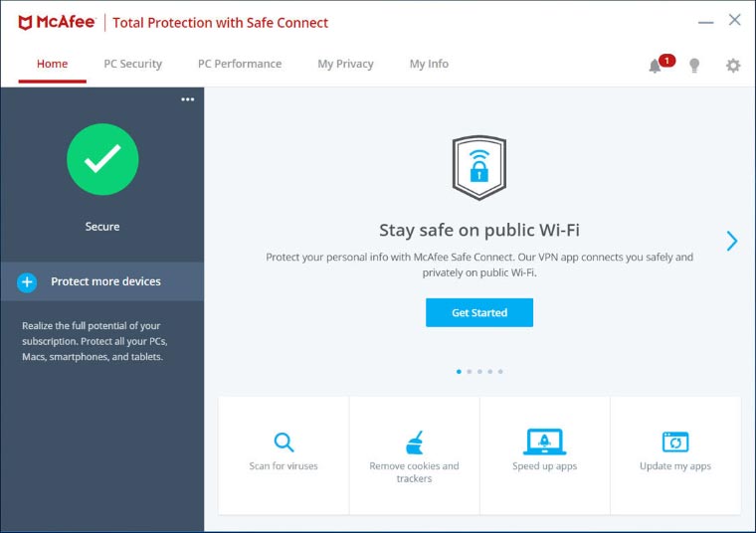Viewport: 756px width, 533px height.
Task: Click the Wi-Fi shield lock icon
Action: (x=478, y=167)
